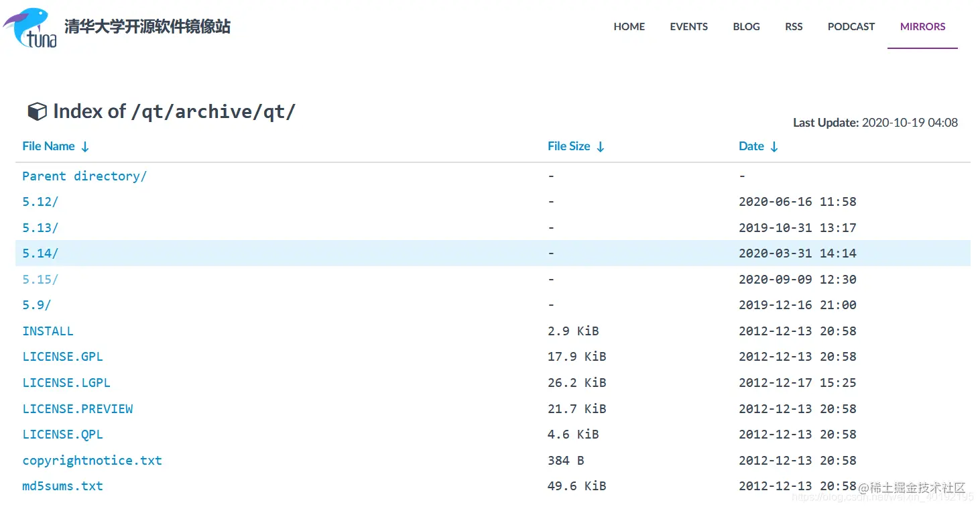Open the 5.15/ folder
Viewport: 980px width, 509px height.
[40, 280]
